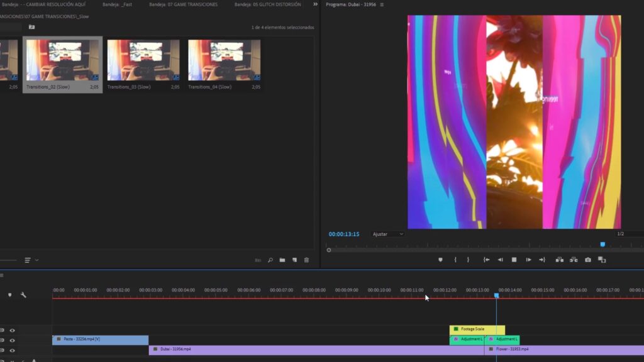The height and width of the screenshot is (362, 644).
Task: Click the Find magnifier icon in bin
Action: click(270, 260)
